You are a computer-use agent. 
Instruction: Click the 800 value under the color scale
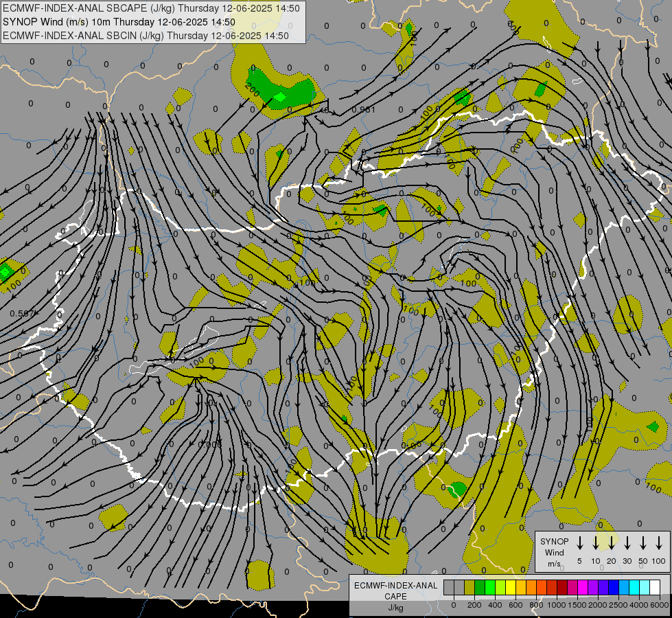(536, 605)
